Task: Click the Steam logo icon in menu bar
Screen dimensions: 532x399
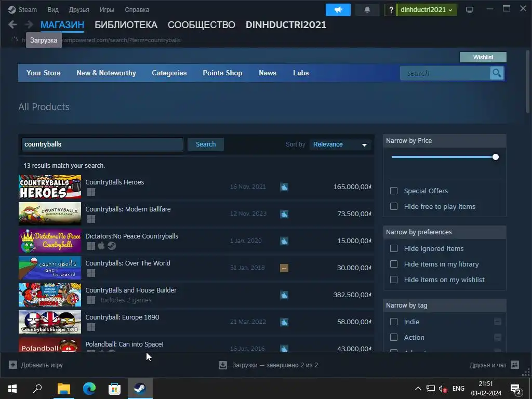Action: click(x=12, y=10)
